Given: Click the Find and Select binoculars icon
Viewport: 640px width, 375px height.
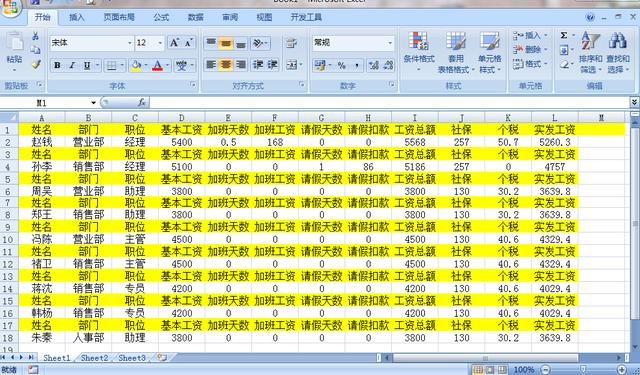Looking at the screenshot, I should coord(618,41).
